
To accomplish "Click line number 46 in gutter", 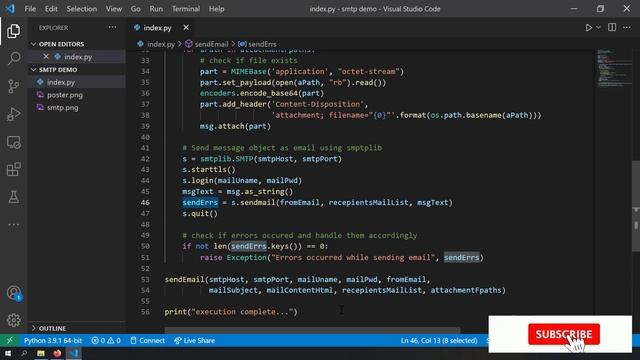I will (145, 202).
